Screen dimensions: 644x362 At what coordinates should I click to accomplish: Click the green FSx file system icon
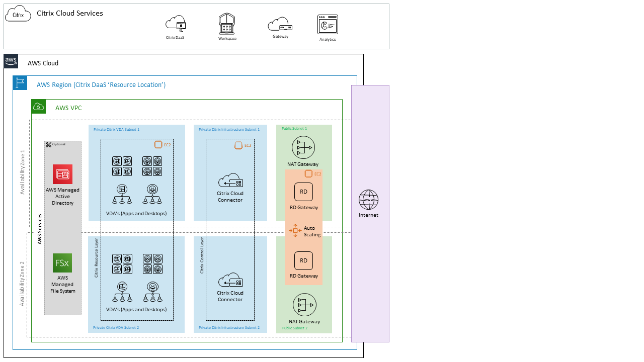coord(62,262)
